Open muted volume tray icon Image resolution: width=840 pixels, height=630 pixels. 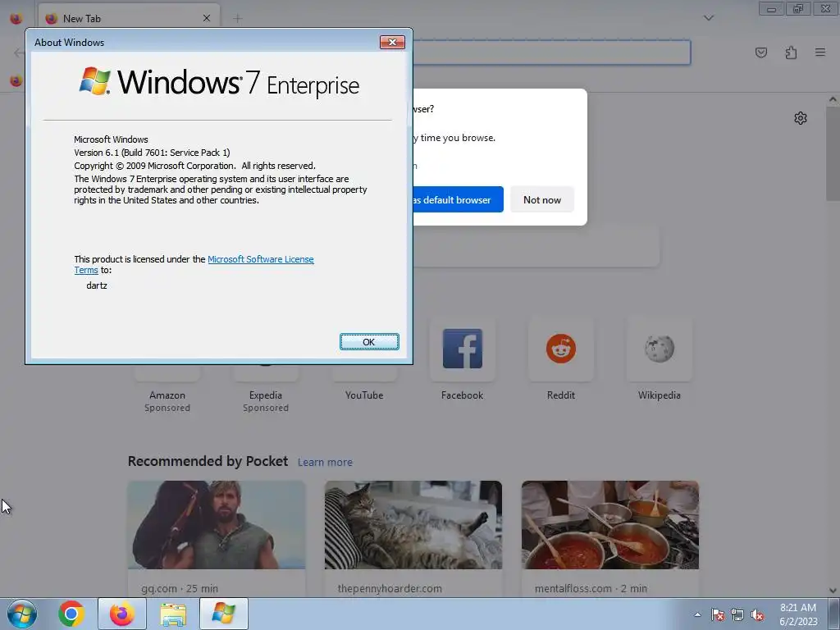coord(757,614)
